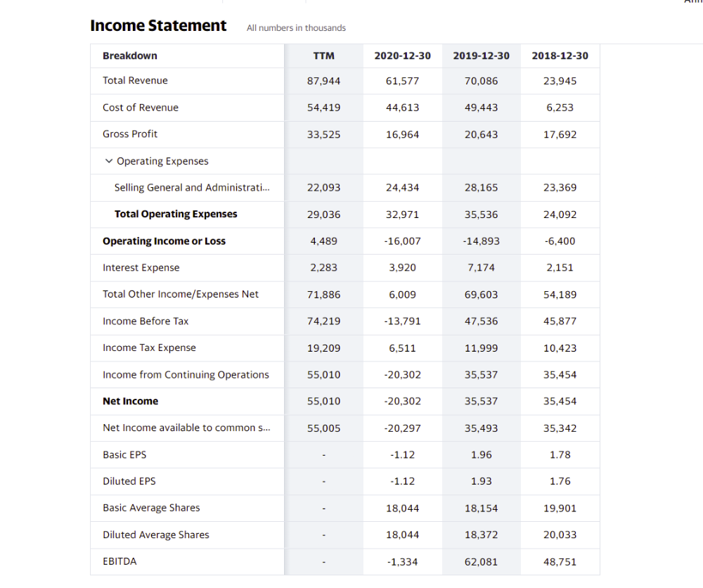Select the Income Tax Expense row label
703x588 pixels.
[149, 347]
